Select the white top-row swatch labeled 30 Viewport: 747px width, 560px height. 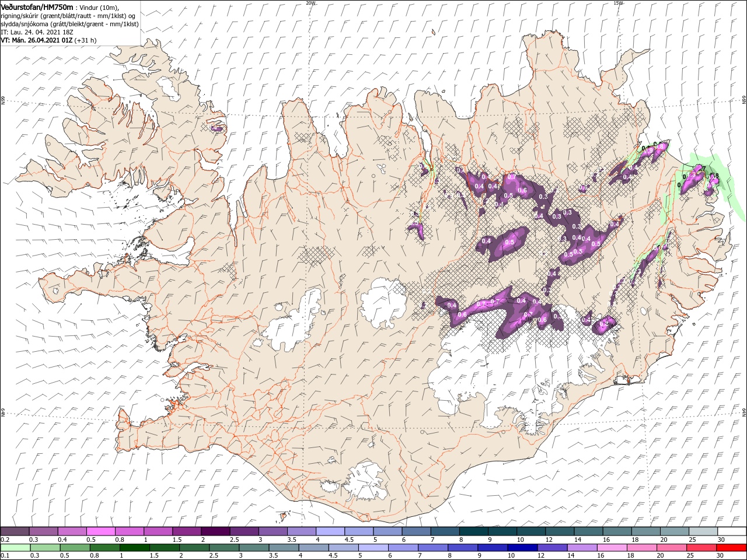pos(732,531)
